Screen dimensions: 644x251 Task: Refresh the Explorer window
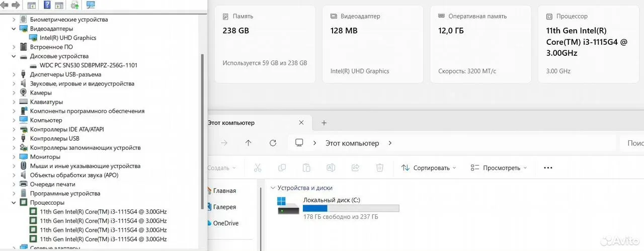click(x=273, y=143)
